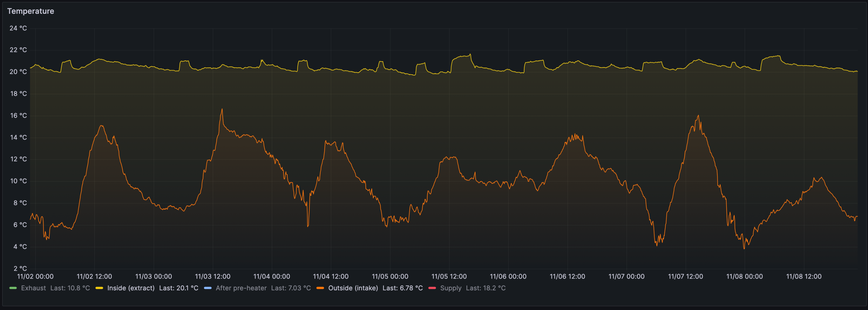
Task: Toggle the After pre-heater series label
Action: [x=241, y=288]
